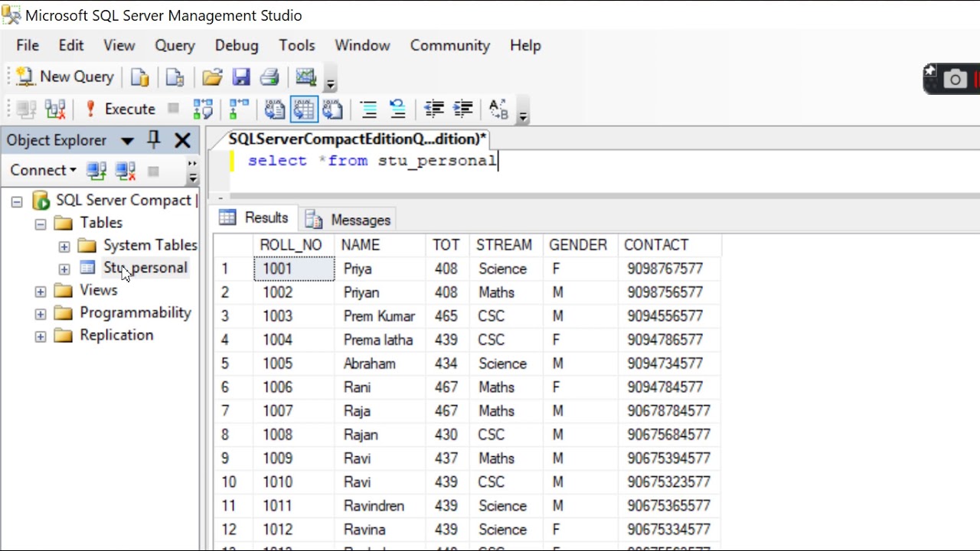Click the Disconnect server icon in Object Explorer
980x551 pixels.
click(x=125, y=170)
